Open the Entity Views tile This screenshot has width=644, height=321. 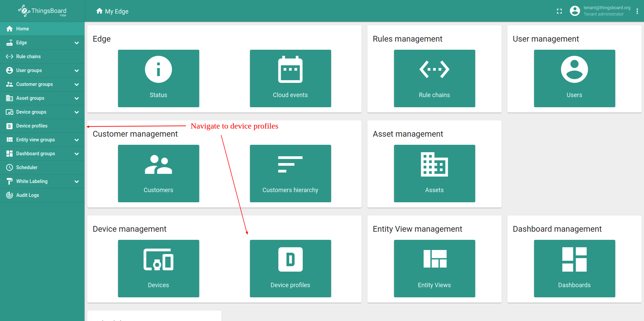coord(434,268)
